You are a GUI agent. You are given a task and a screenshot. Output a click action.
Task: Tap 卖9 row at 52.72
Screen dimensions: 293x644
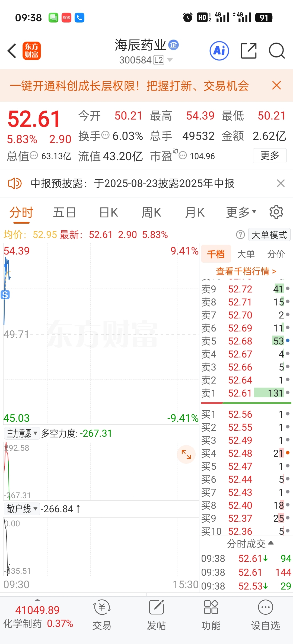pos(246,289)
